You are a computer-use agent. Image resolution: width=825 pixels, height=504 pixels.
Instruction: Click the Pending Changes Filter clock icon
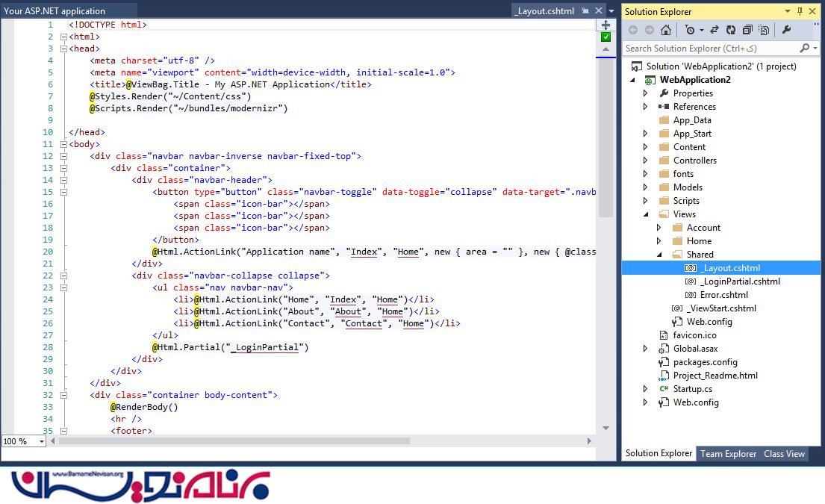pyautogui.click(x=690, y=30)
